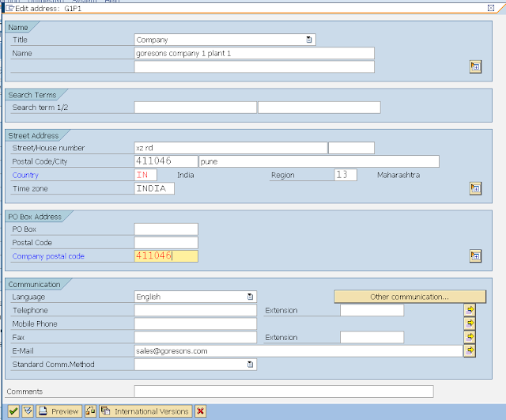Click the Mobile Phone field

coord(195,324)
